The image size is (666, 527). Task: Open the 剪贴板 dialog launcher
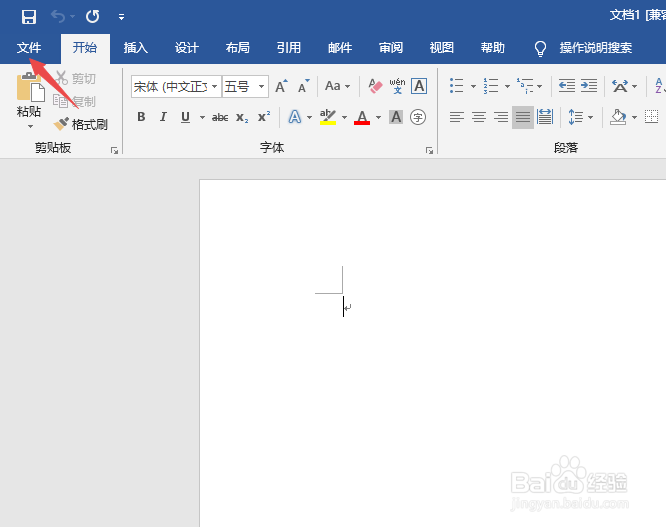pos(114,150)
